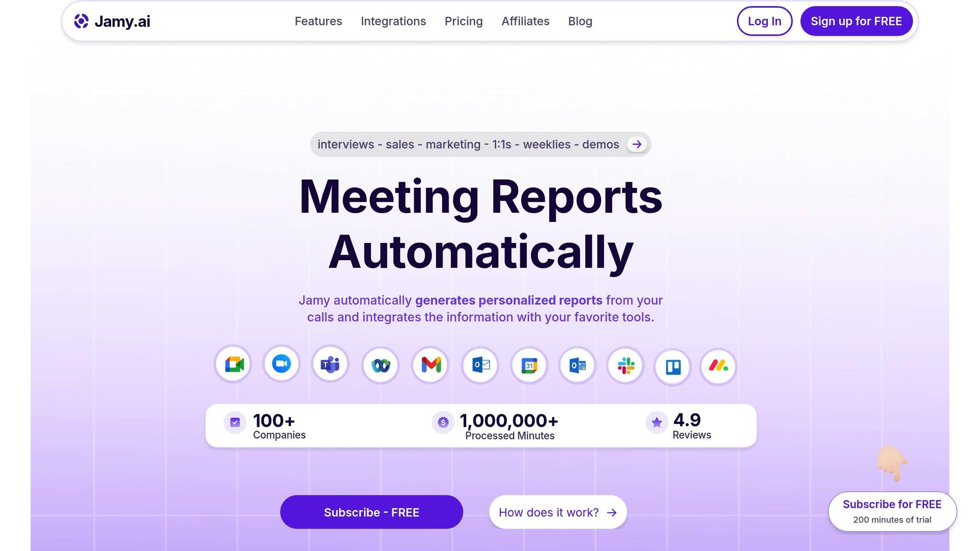Click the '1,000,000+' figure
Screen dimensions: 980x551
pos(509,421)
